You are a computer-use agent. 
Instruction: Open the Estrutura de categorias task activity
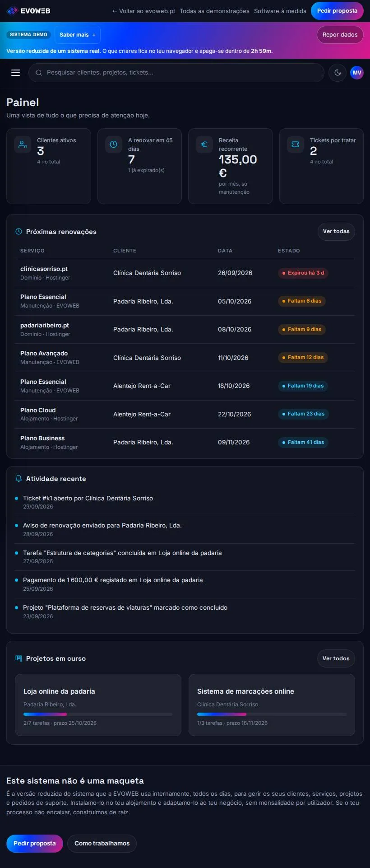185,557
